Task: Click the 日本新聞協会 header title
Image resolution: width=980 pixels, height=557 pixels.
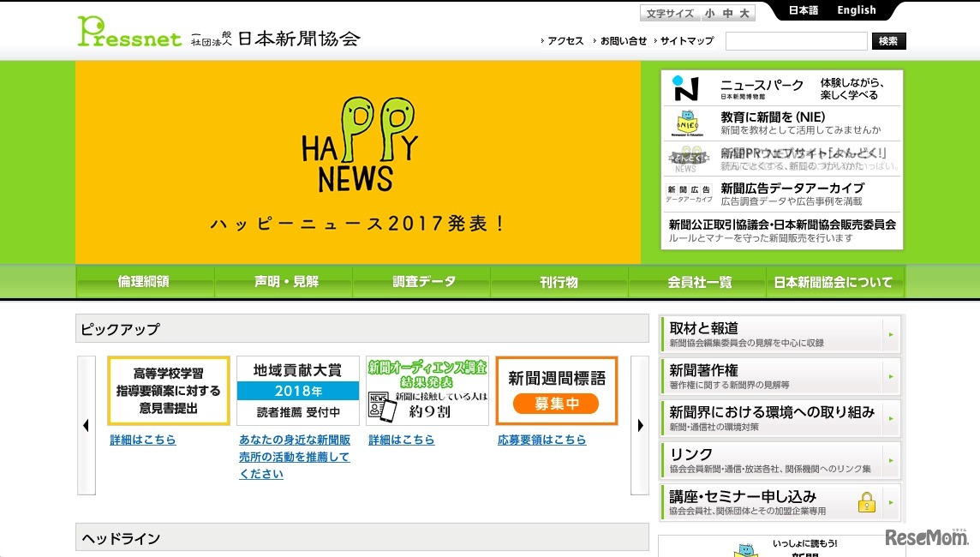Action: click(299, 39)
